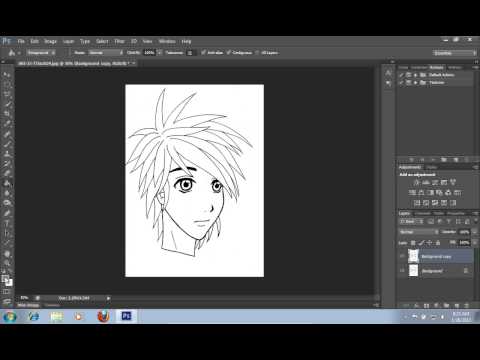This screenshot has height=360, width=480.
Task: Add a Curves adjustment
Action: point(435,182)
